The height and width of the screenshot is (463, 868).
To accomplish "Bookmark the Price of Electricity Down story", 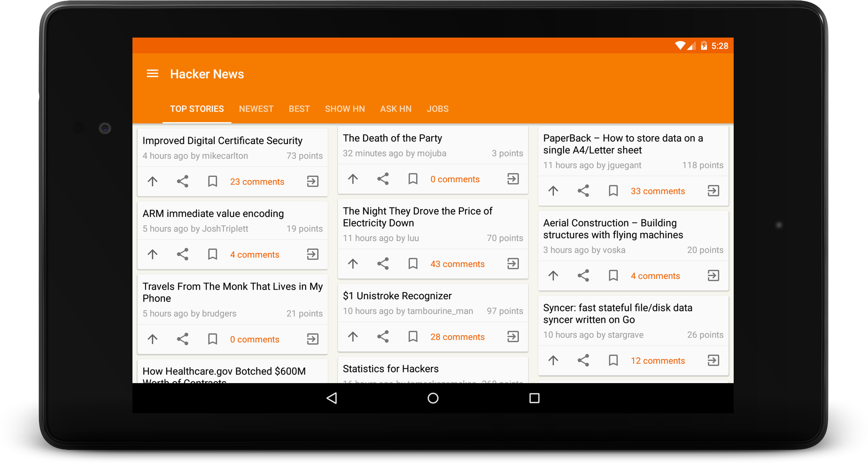I will [413, 263].
